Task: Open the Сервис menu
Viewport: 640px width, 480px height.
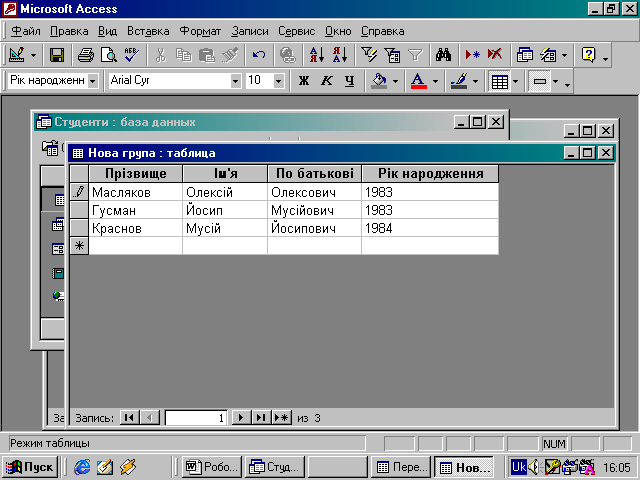Action: pos(297,31)
